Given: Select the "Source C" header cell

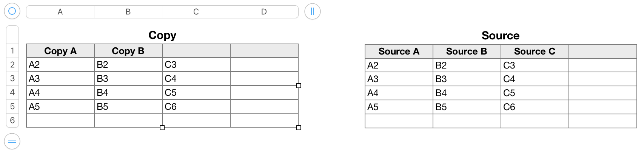Looking at the screenshot, I should [x=535, y=51].
